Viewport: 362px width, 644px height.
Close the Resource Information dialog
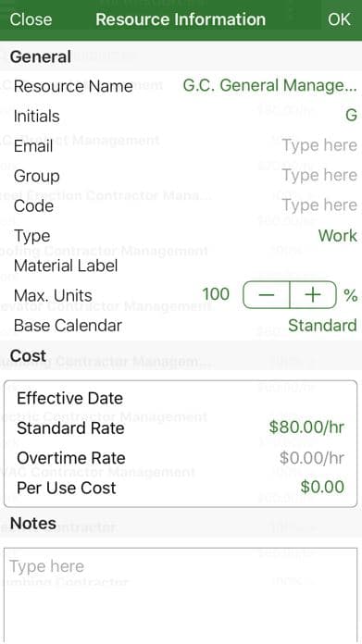point(31,19)
